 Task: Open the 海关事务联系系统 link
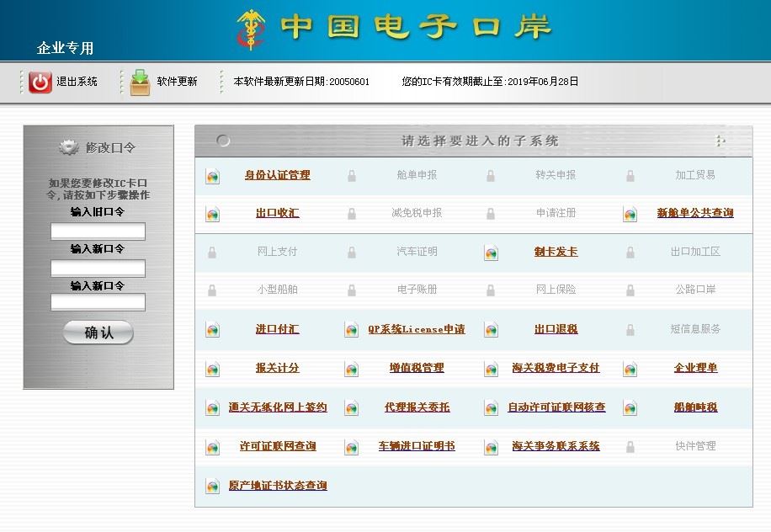(556, 446)
